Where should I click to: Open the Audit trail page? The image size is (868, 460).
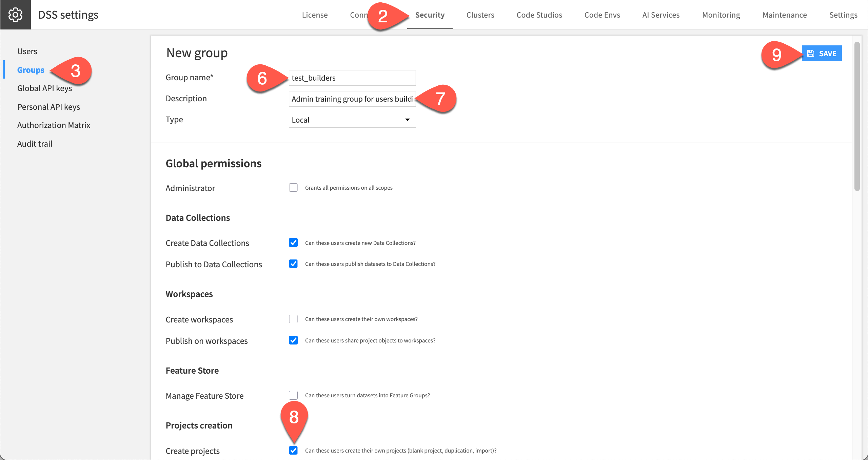(35, 144)
